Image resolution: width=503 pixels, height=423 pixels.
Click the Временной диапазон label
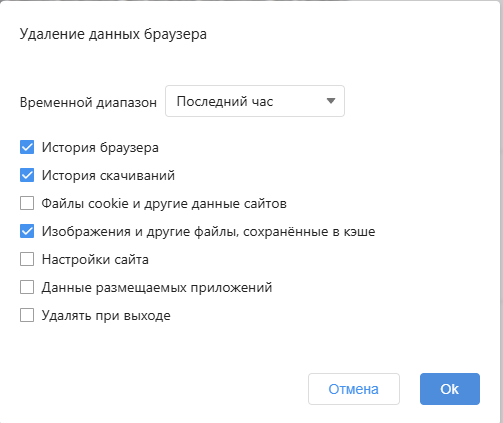click(x=88, y=102)
